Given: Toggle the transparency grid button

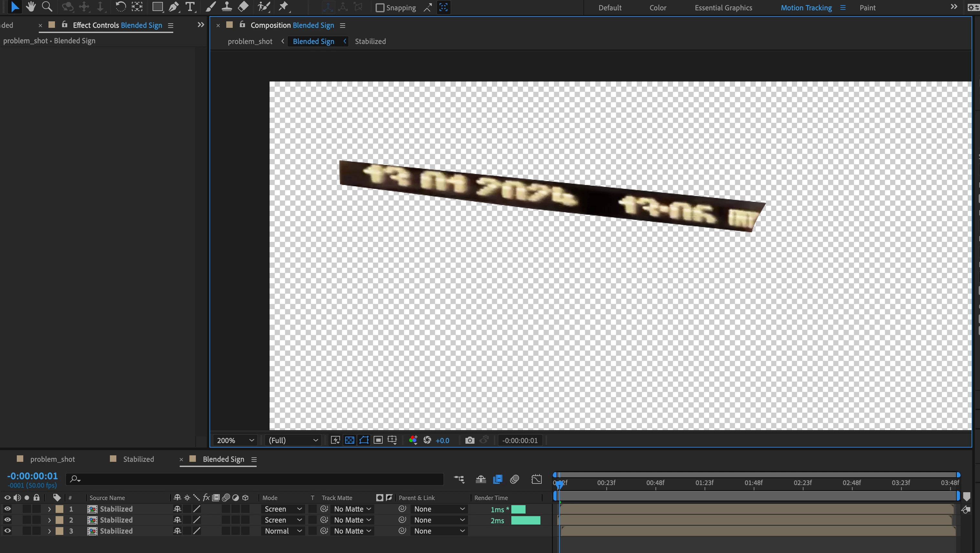Looking at the screenshot, I should [349, 440].
